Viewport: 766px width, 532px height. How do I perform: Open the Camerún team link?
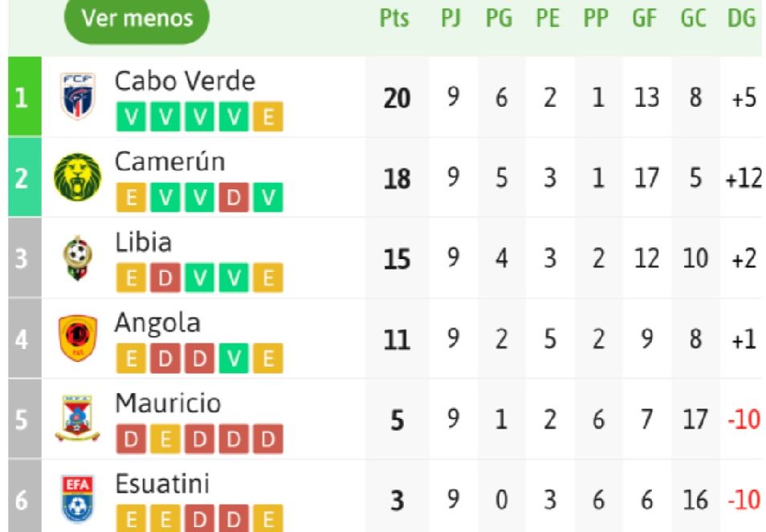pyautogui.click(x=169, y=161)
